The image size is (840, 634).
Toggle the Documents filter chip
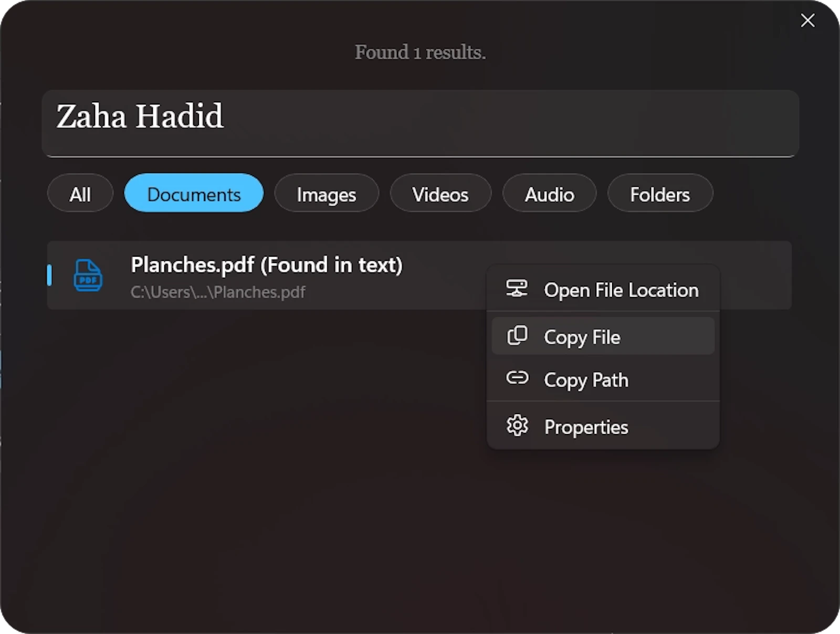tap(194, 194)
